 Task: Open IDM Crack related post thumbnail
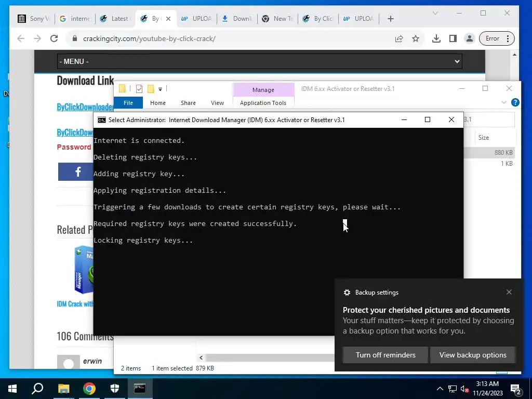click(x=84, y=270)
